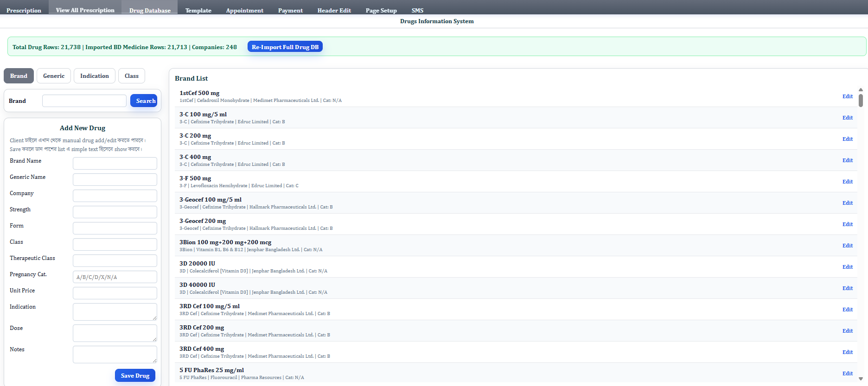Click the "Add New Drug" heading
The height and width of the screenshot is (386, 868).
coord(83,128)
